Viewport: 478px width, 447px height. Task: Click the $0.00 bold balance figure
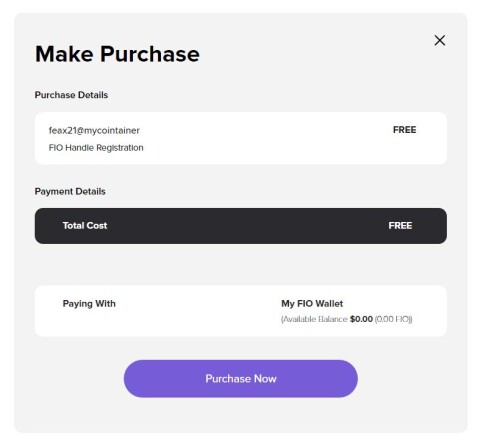tap(361, 319)
